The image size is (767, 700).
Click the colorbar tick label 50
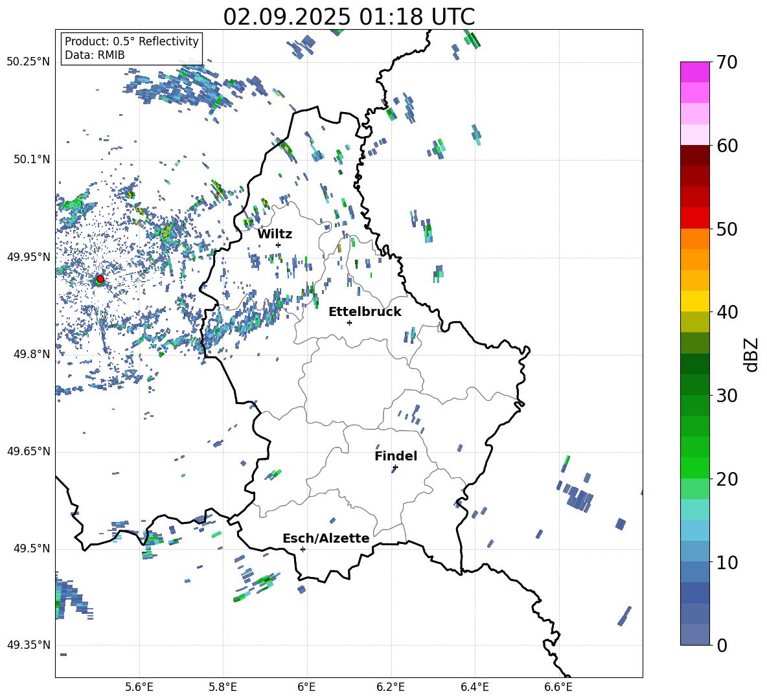[x=726, y=229]
